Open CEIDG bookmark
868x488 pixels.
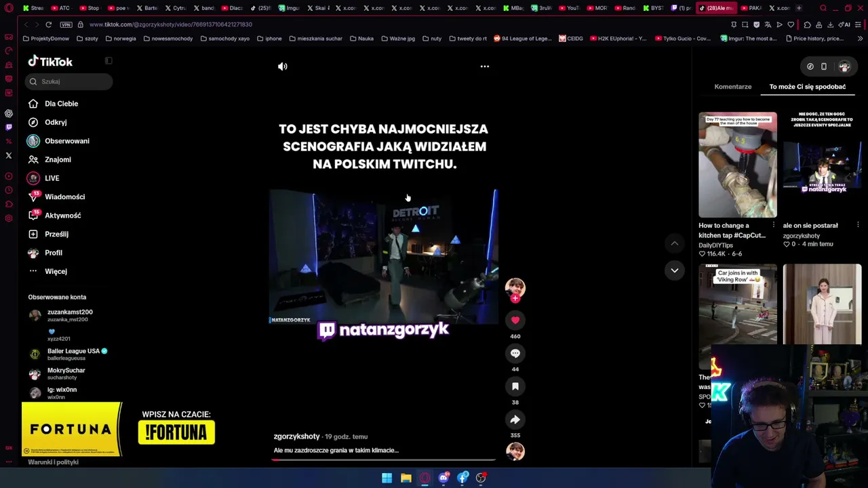(x=571, y=39)
